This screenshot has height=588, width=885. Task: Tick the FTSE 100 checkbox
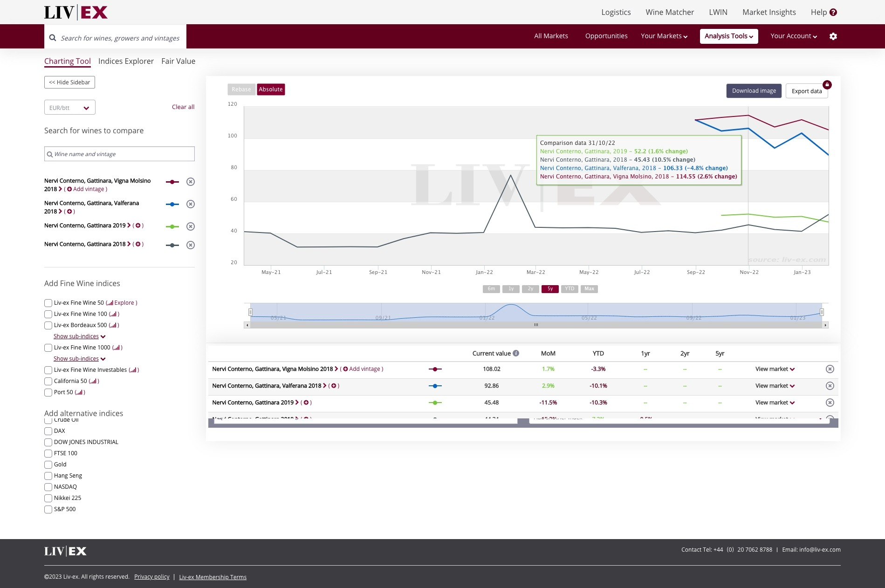coord(48,453)
